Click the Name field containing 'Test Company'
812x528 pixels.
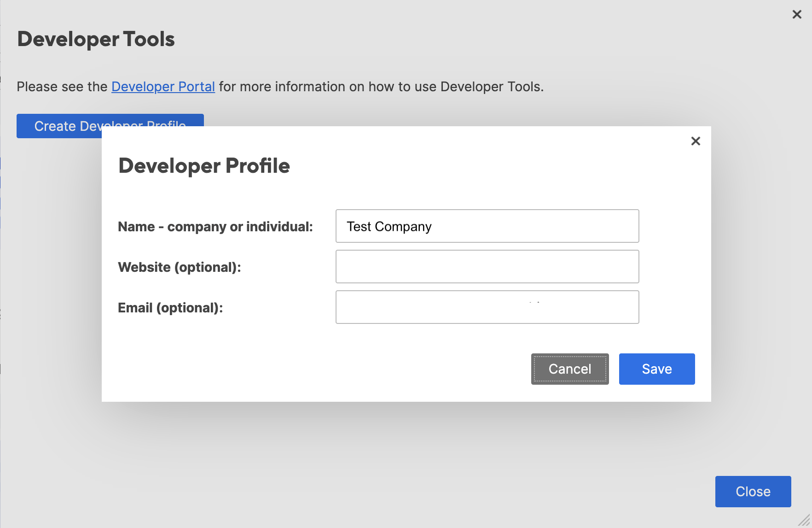click(487, 226)
